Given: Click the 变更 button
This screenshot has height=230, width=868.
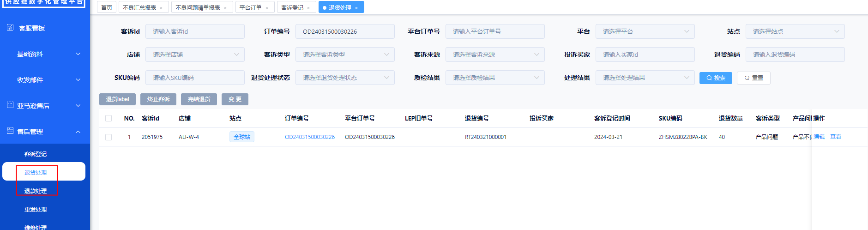Looking at the screenshot, I should [235, 99].
